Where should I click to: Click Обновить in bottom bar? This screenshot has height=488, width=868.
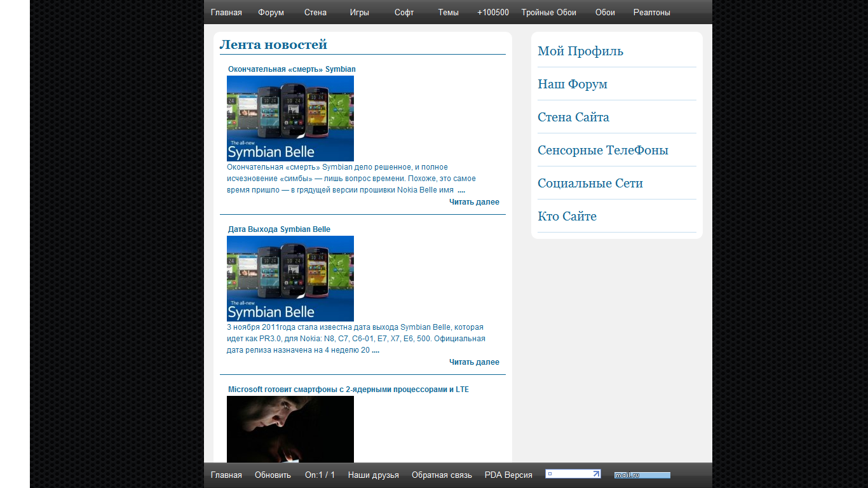[273, 475]
